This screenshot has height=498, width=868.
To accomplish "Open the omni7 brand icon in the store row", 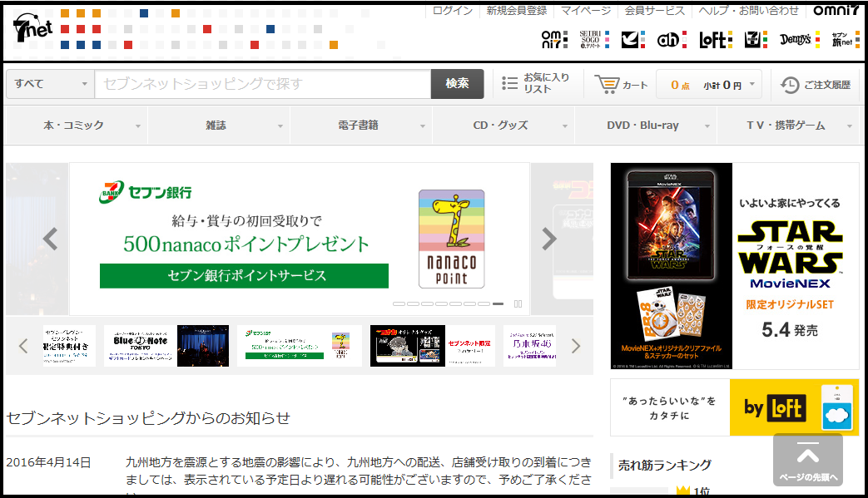I will (x=554, y=39).
